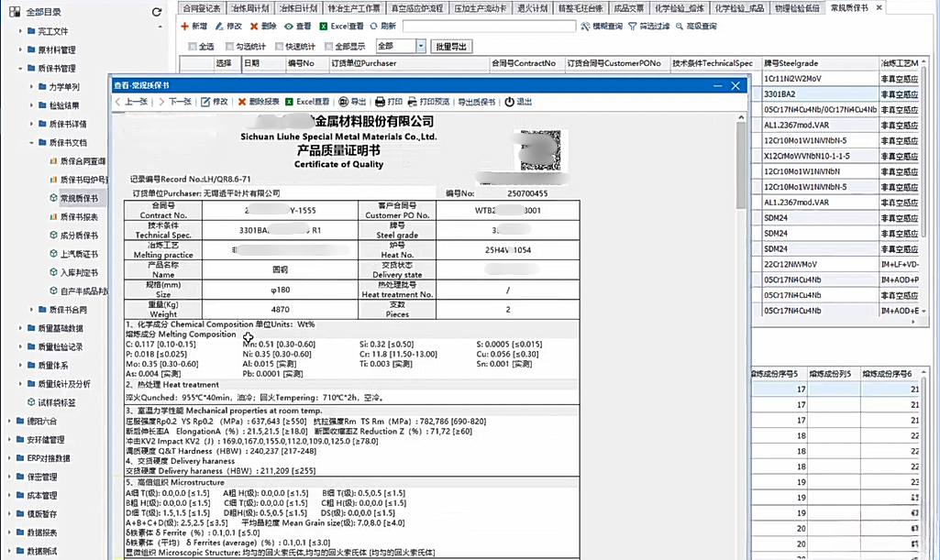The height and width of the screenshot is (560, 940).
Task: Expand the 质量基础数据 folder
Action: 20,328
